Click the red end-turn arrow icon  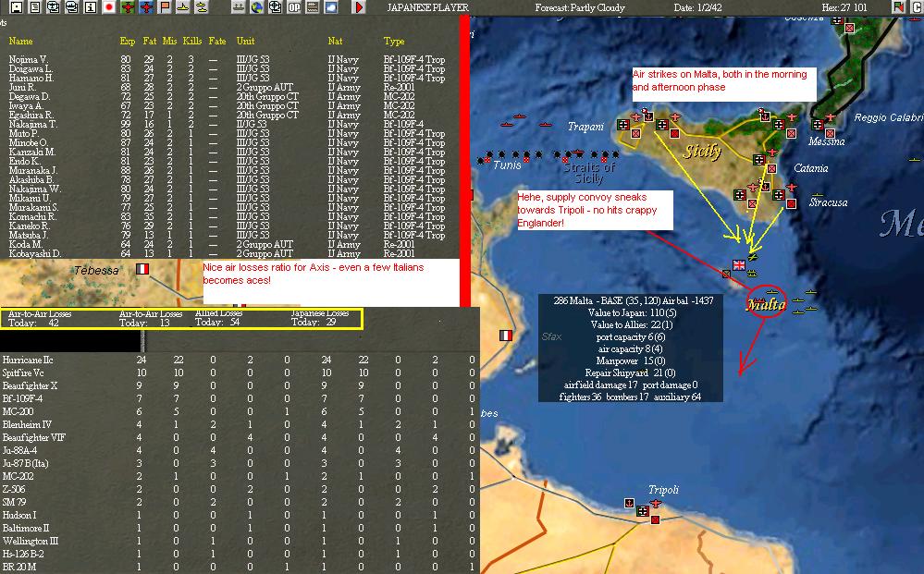358,7
